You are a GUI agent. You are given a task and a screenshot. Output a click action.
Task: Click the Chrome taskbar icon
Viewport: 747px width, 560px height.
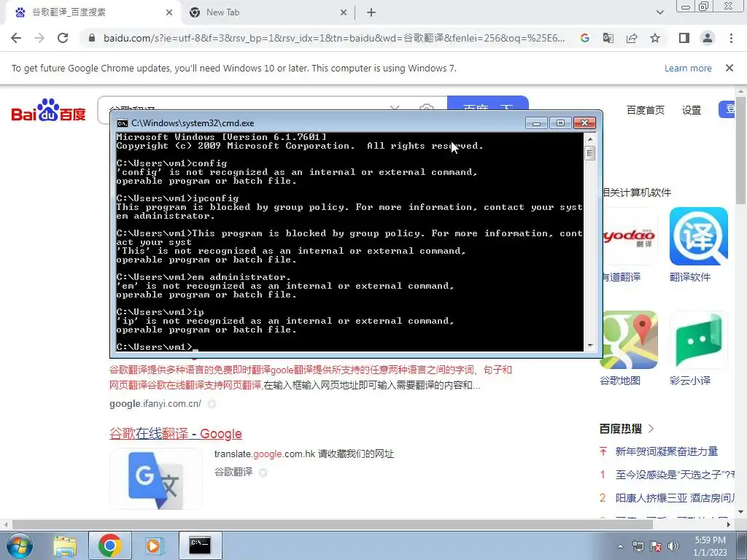(109, 545)
